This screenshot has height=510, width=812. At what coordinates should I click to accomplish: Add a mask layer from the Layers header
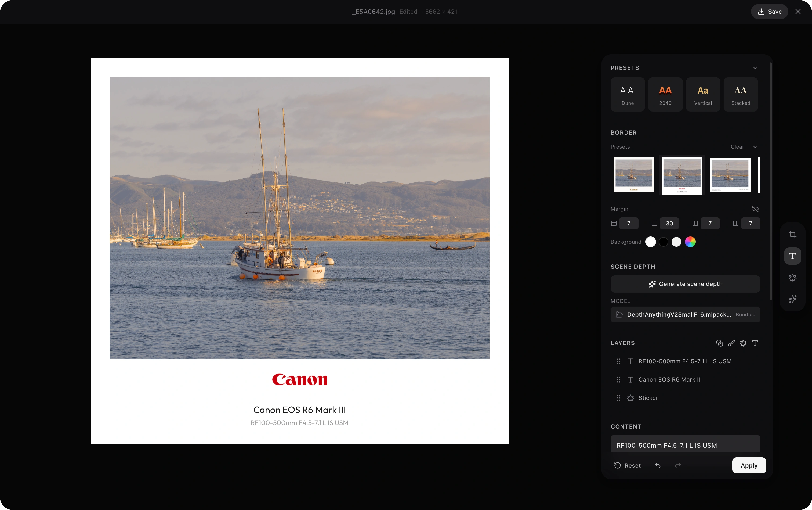719,343
